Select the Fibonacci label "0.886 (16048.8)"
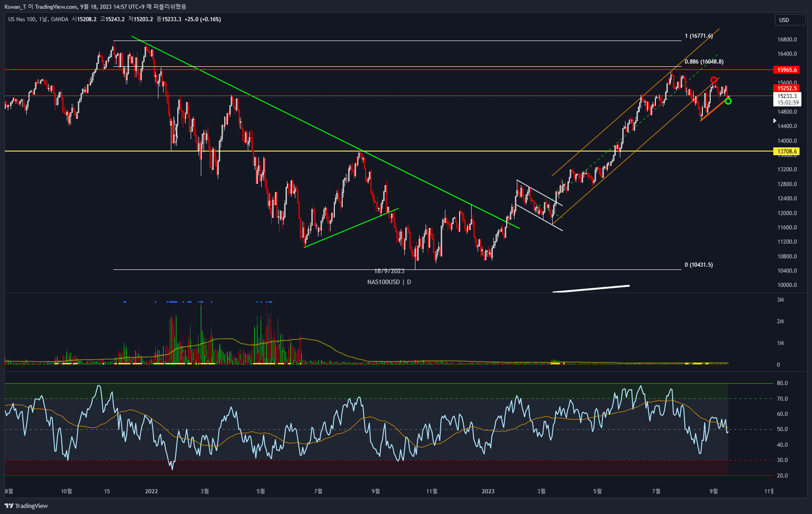The width and height of the screenshot is (812, 514). (704, 62)
